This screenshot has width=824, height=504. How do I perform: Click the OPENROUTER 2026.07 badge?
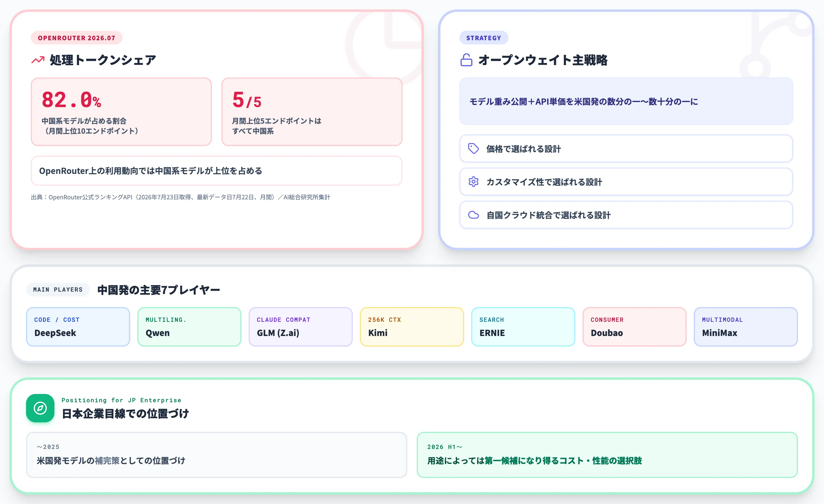(x=77, y=38)
